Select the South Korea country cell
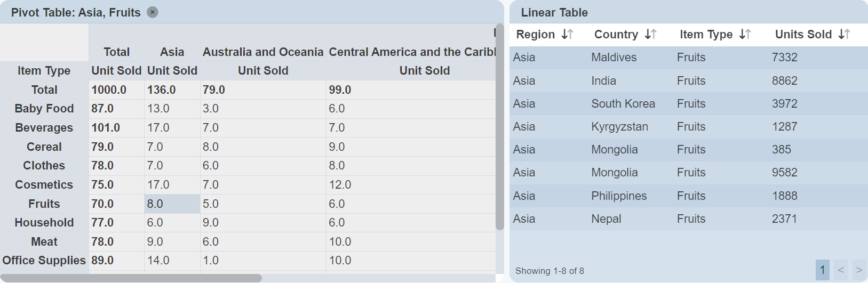 click(623, 104)
